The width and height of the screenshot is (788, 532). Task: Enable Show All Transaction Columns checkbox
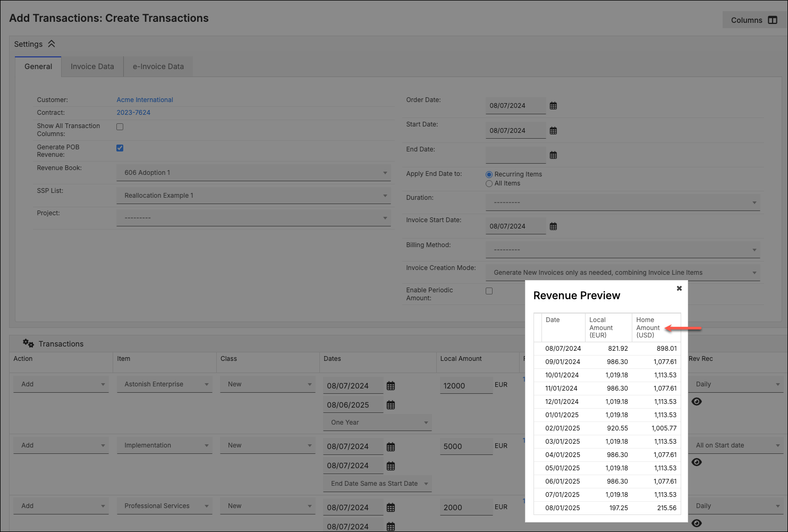point(120,126)
